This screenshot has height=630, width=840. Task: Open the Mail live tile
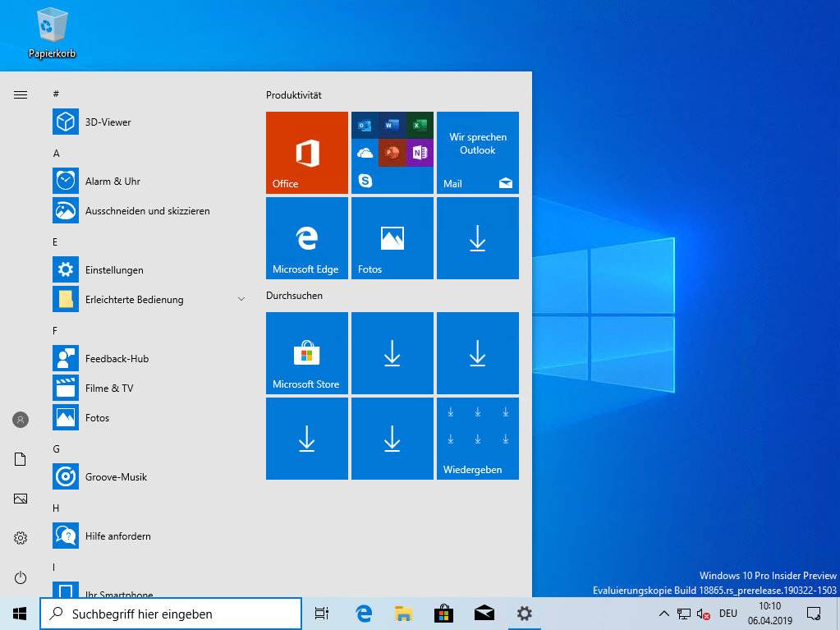pyautogui.click(x=478, y=153)
